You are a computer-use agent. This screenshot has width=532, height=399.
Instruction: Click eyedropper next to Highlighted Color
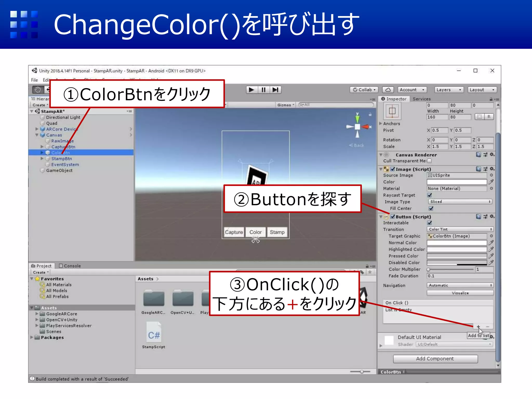(491, 249)
